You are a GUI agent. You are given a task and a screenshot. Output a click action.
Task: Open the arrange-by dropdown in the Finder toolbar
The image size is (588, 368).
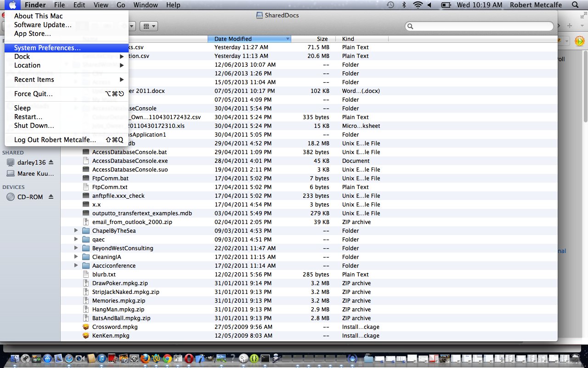click(149, 26)
